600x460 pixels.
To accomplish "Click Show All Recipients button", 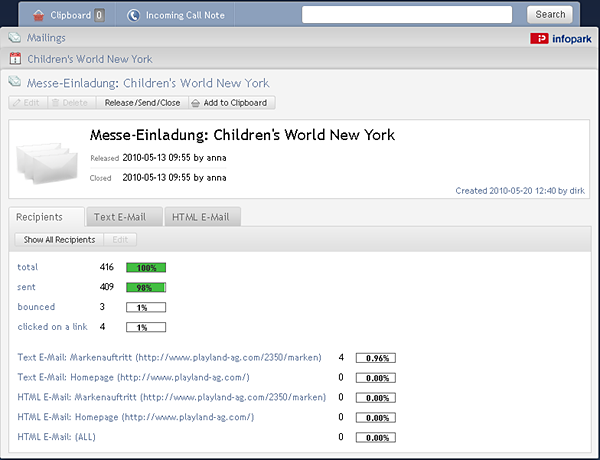I will pos(59,240).
